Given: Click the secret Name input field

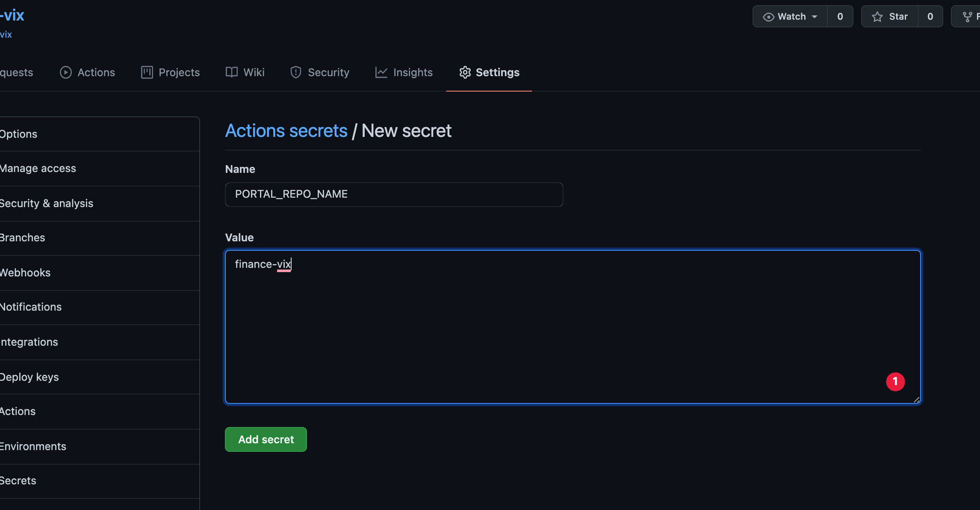Looking at the screenshot, I should click(393, 194).
